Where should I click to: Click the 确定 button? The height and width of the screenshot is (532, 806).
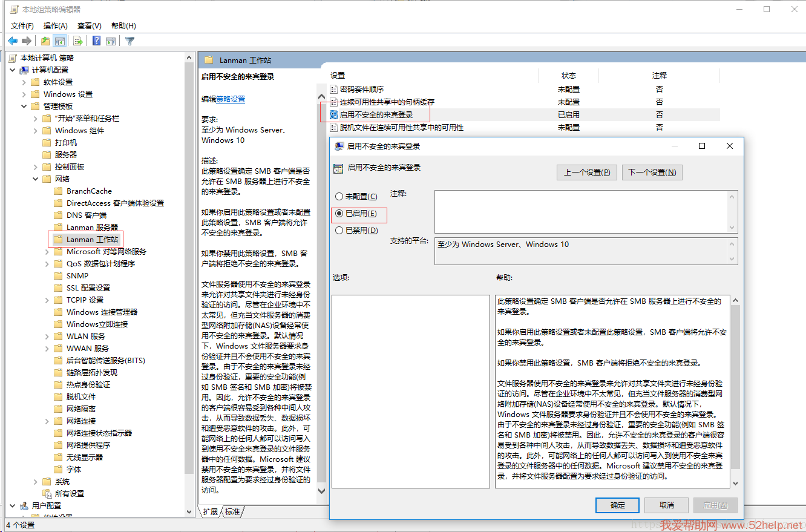tap(617, 505)
